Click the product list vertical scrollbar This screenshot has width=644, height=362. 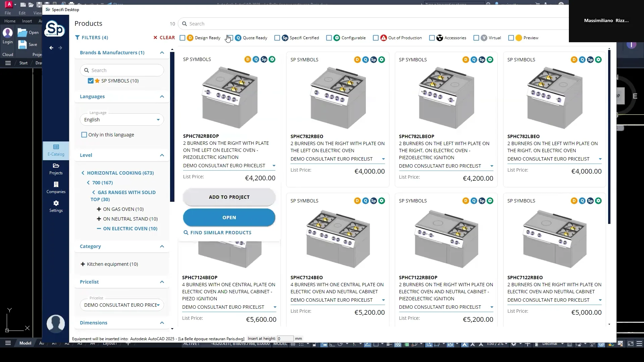[609, 134]
